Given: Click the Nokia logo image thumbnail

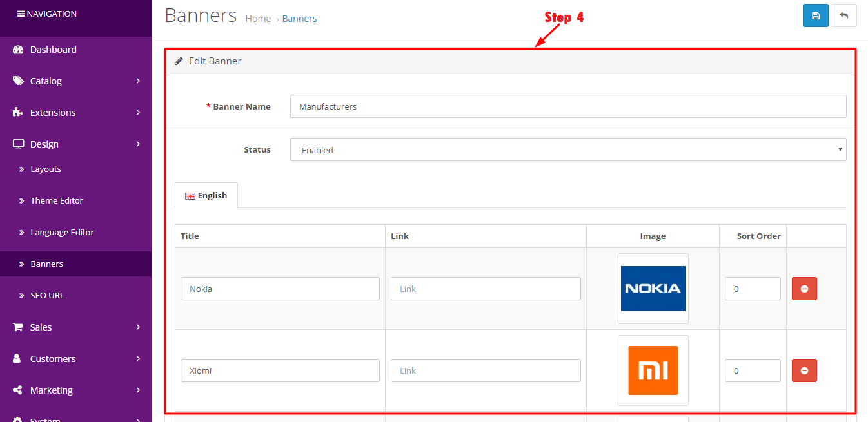Looking at the screenshot, I should click(x=653, y=289).
